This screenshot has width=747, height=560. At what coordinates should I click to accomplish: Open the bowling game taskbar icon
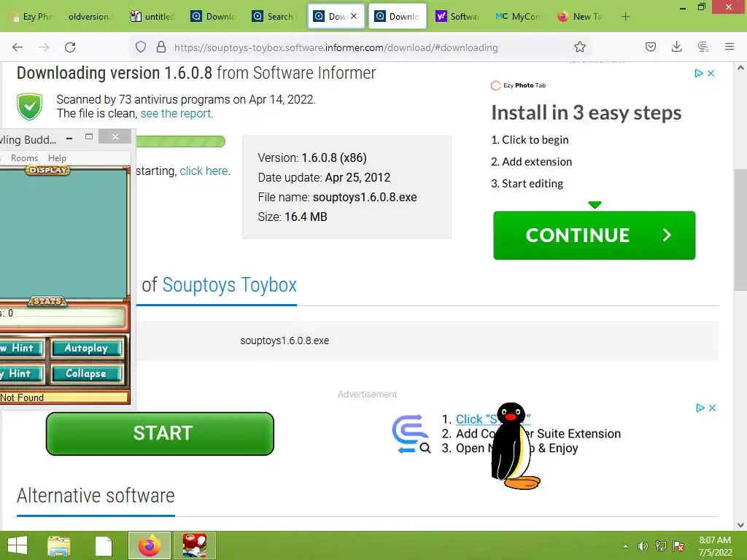click(194, 545)
